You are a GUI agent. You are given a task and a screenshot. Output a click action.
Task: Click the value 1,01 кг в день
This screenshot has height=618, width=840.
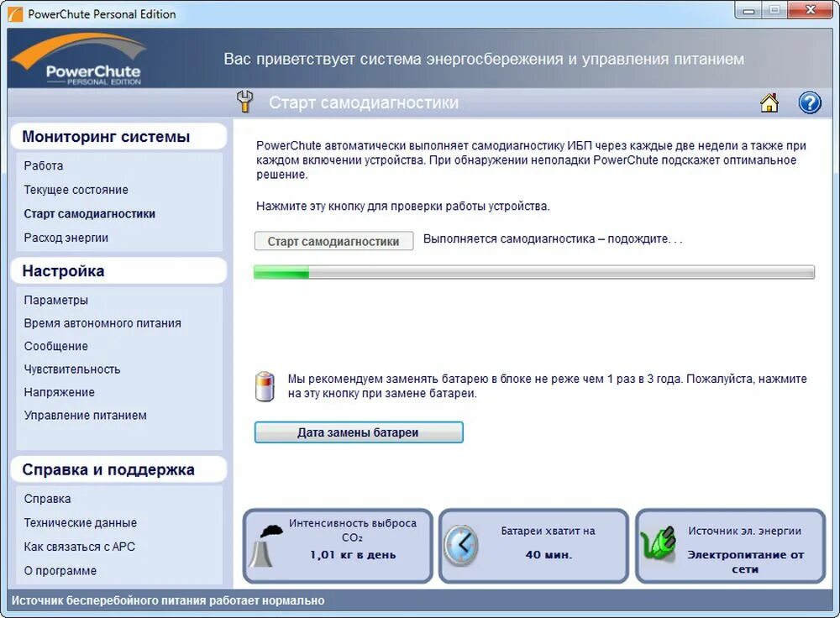coord(353,555)
